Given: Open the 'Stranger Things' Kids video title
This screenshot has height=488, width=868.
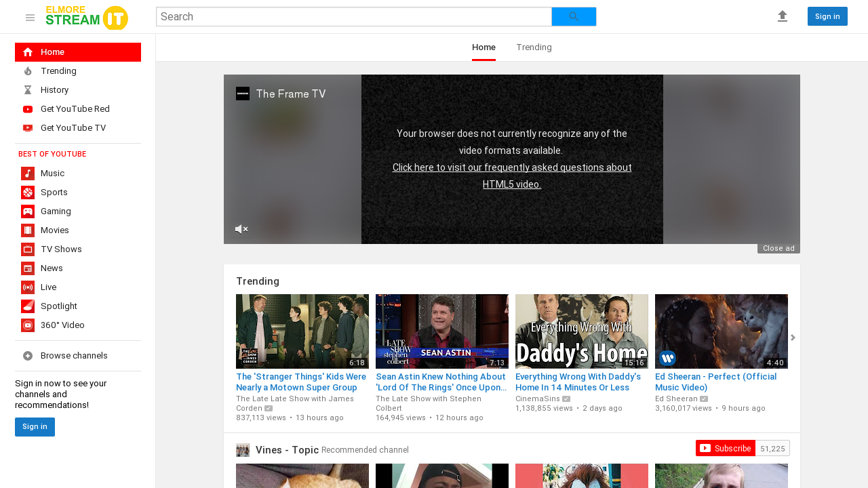Looking at the screenshot, I should pyautogui.click(x=301, y=382).
